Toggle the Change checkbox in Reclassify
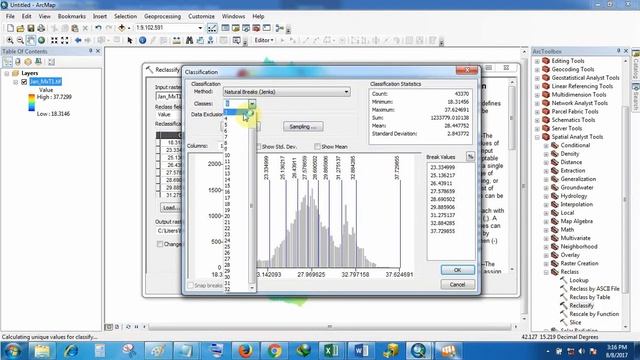This screenshot has width=640, height=360. click(x=160, y=244)
